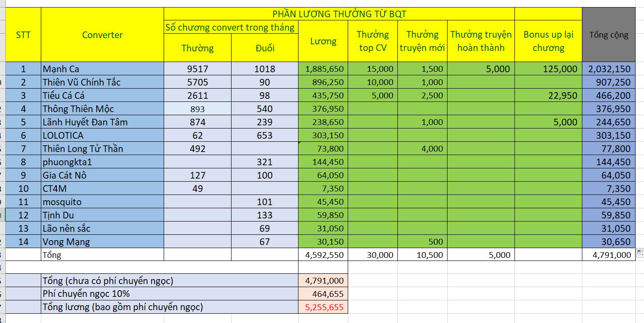
Task: Select the 'Tổng cộng' gray header cell
Action: click(x=609, y=35)
